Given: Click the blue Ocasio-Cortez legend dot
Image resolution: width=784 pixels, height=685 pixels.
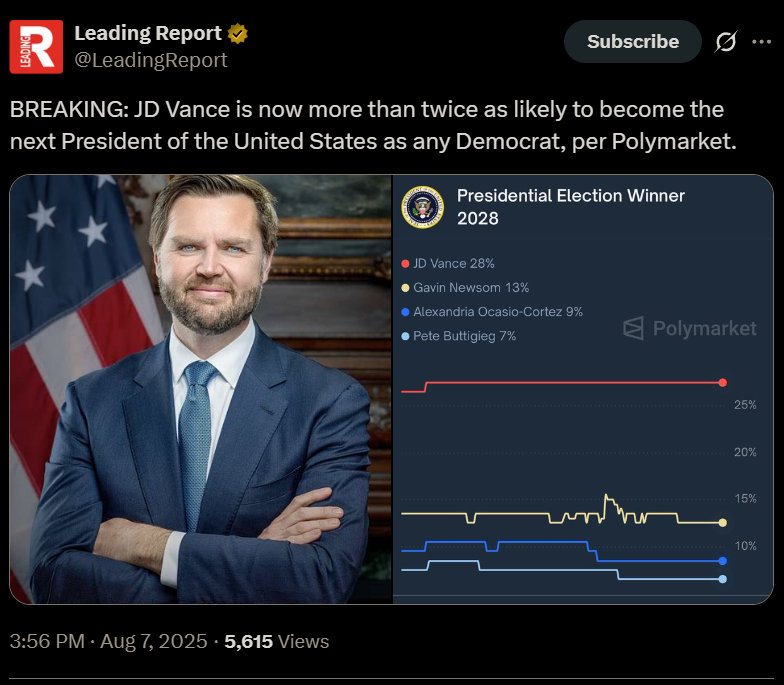Looking at the screenshot, I should click(x=405, y=312).
